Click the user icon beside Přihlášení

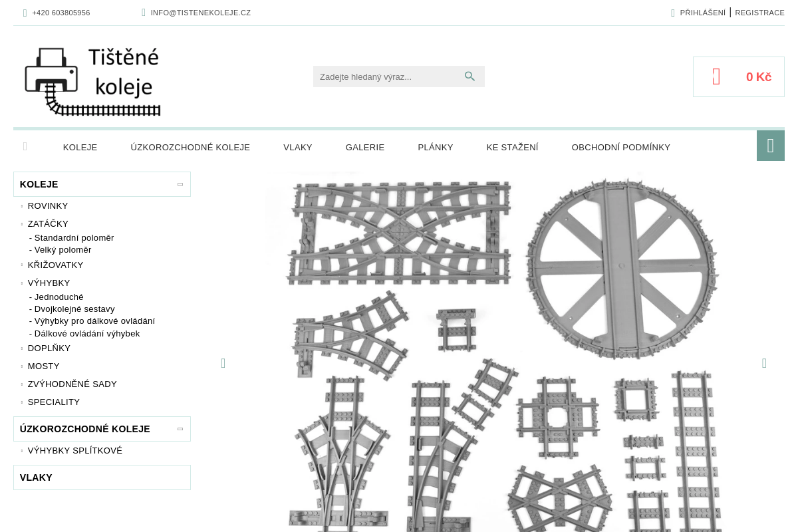pos(673,13)
